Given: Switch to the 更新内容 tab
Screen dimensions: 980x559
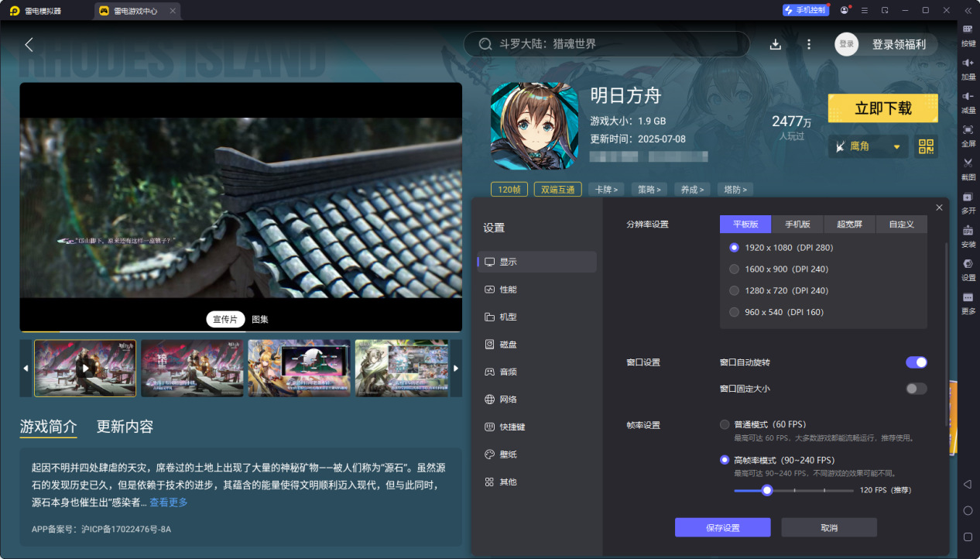Looking at the screenshot, I should click(124, 427).
